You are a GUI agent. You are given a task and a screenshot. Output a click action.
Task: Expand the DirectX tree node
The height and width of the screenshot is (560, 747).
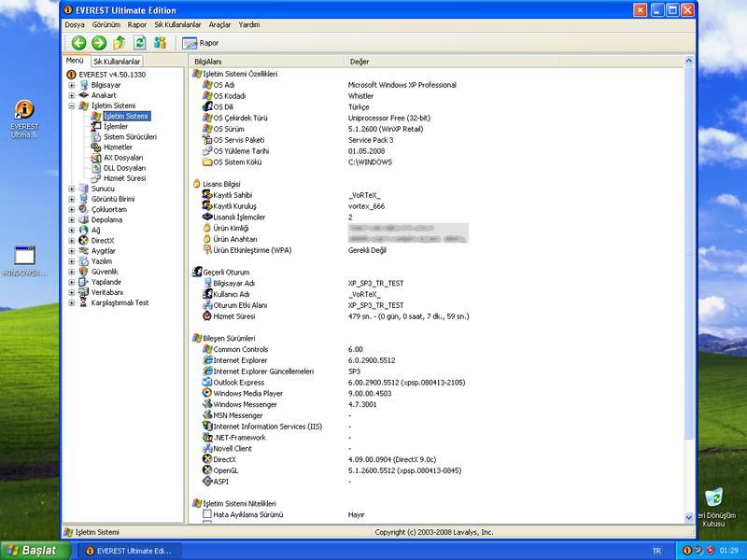(x=72, y=241)
